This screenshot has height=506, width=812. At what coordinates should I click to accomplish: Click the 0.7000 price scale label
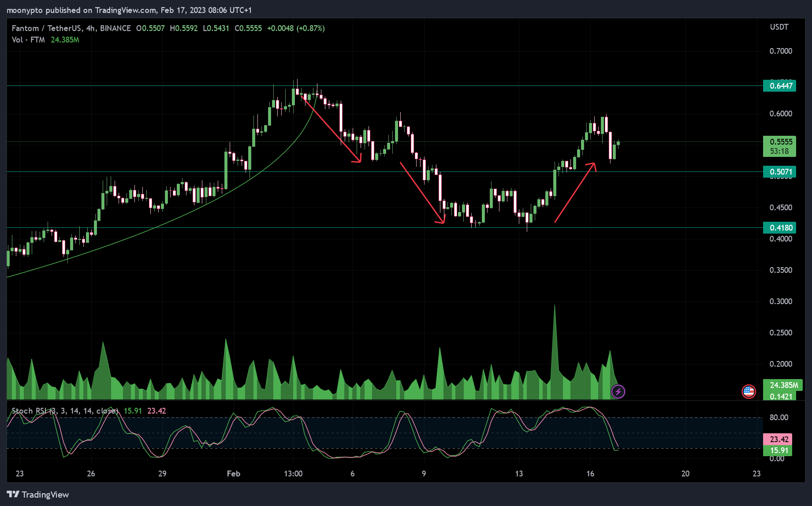(781, 51)
